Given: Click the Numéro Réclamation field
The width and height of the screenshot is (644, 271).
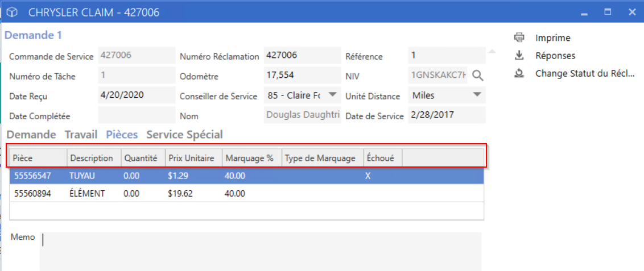Looking at the screenshot, I should (302, 55).
